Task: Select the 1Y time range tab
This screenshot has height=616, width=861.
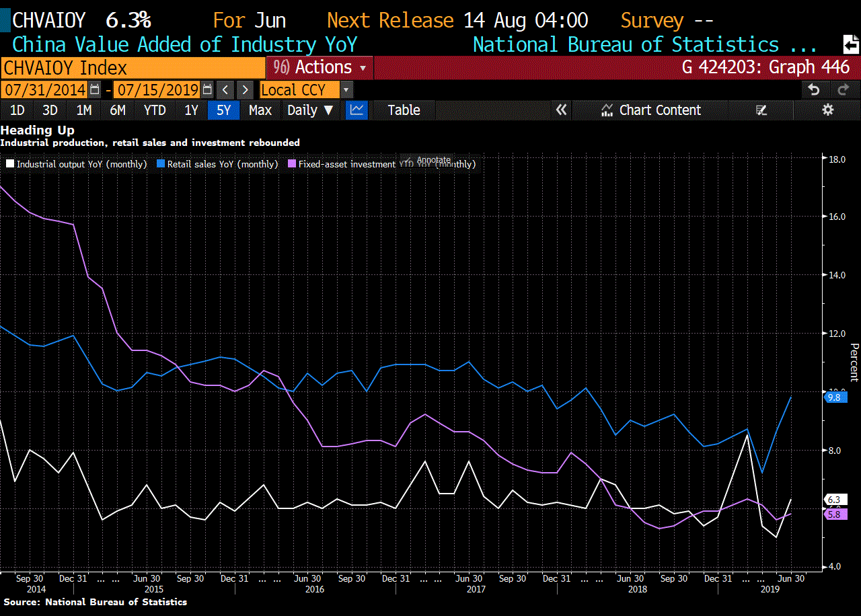Action: click(x=191, y=110)
